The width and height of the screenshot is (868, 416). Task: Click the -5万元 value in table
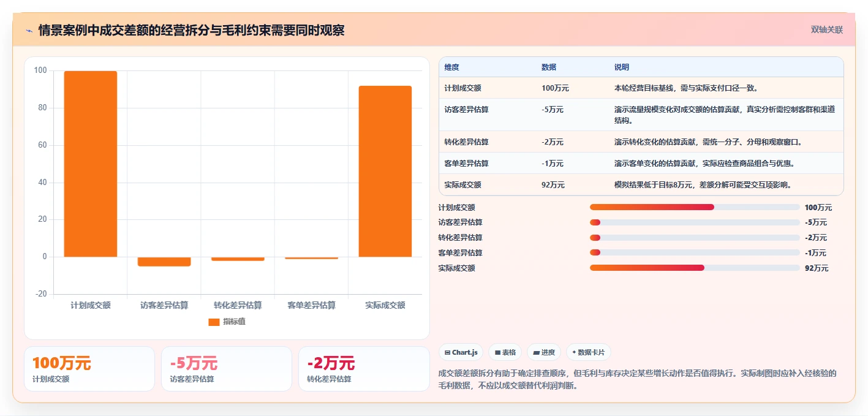(553, 110)
